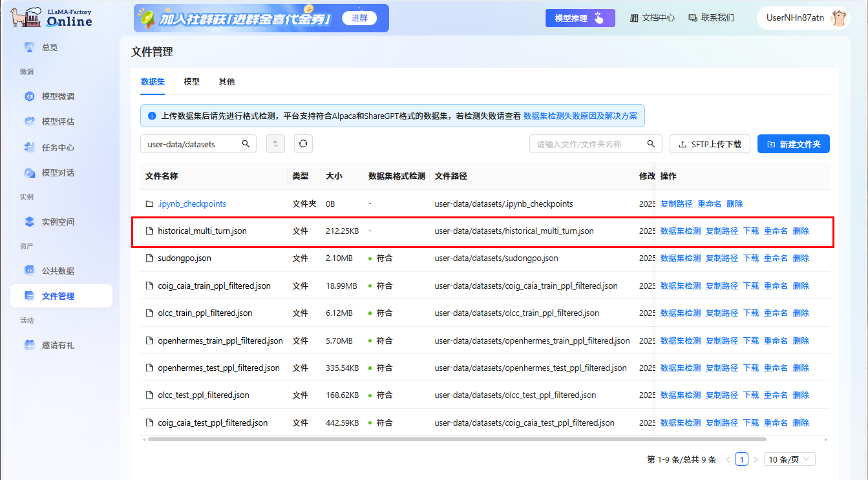Open the 10条/页 page size dropdown
This screenshot has height=480, width=868.
point(789,459)
